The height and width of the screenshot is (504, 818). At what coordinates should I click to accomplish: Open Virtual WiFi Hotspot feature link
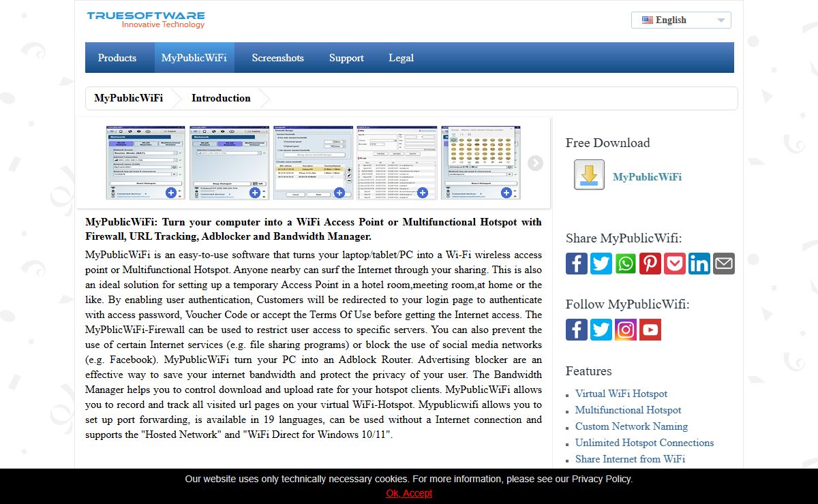pos(621,394)
